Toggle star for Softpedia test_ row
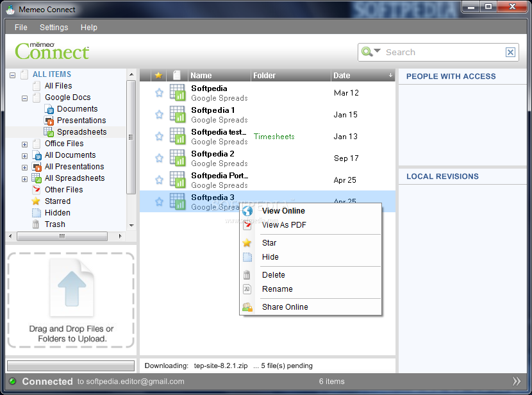Screen dimensions: 532x395 pos(159,136)
